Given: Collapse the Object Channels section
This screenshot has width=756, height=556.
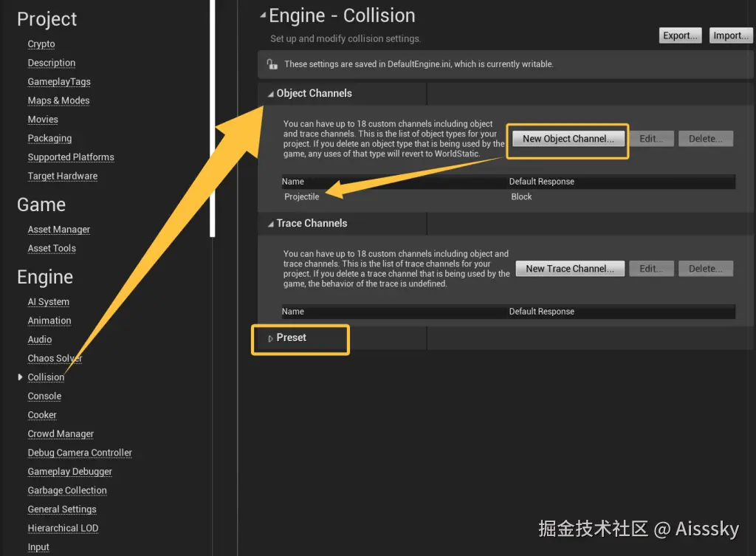Looking at the screenshot, I should tap(271, 94).
